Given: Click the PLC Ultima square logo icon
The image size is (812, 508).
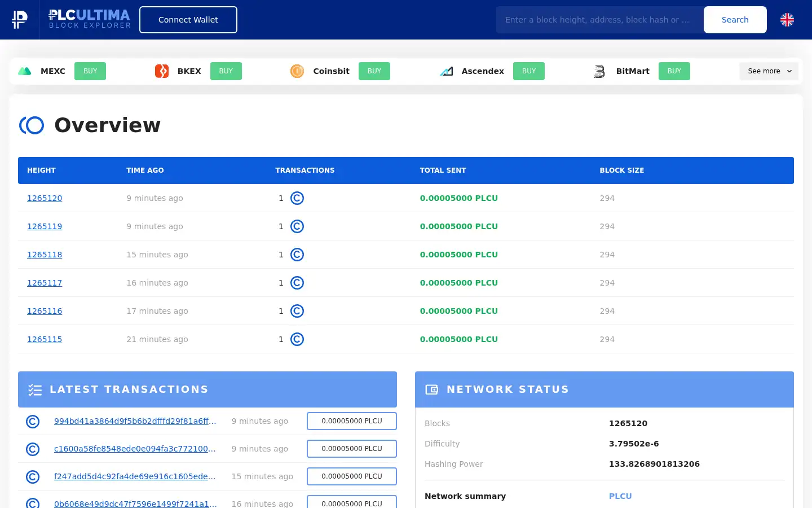Looking at the screenshot, I should pyautogui.click(x=20, y=20).
